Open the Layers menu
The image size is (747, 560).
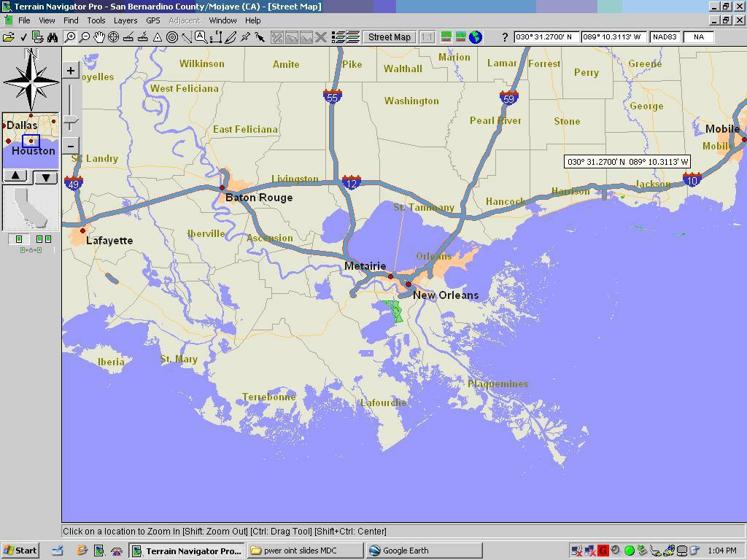pyautogui.click(x=125, y=20)
